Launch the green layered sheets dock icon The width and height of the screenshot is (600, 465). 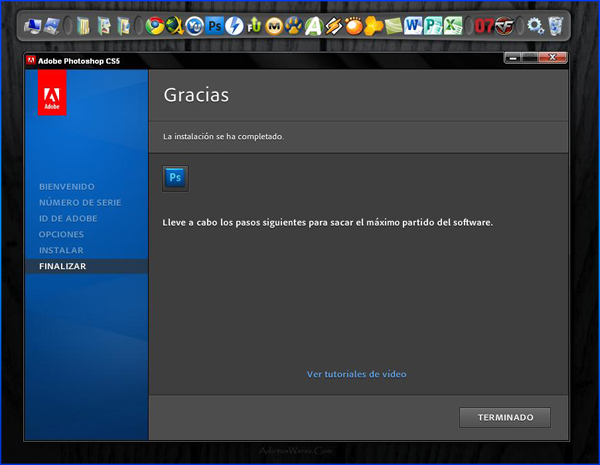point(393,26)
